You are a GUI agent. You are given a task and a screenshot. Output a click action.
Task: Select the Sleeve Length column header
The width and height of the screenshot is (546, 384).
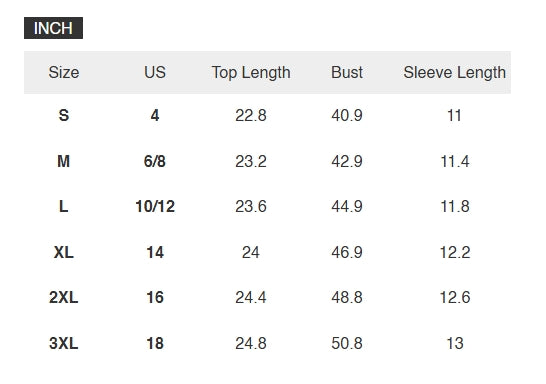click(455, 73)
